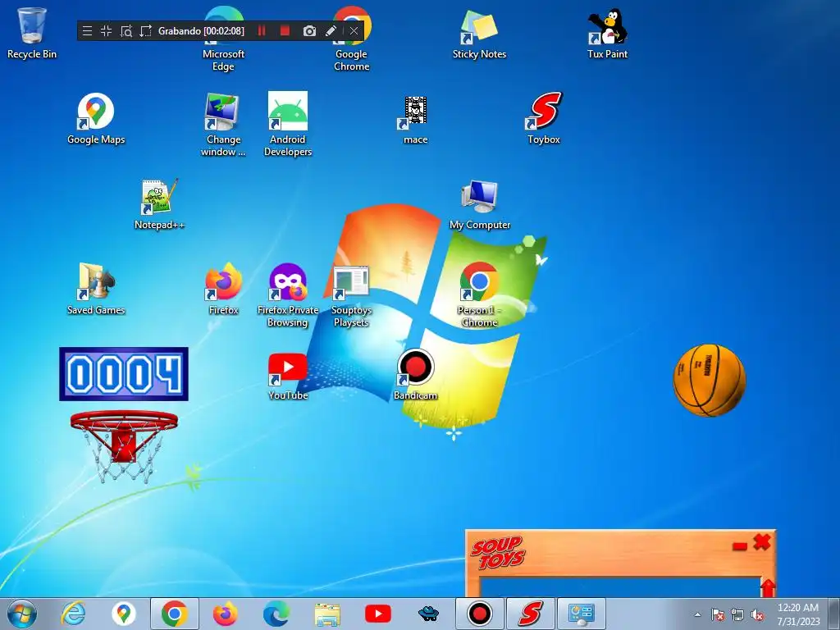Image resolution: width=840 pixels, height=630 pixels.
Task: Minimize the Soup Toys toybox panel
Action: tap(740, 546)
